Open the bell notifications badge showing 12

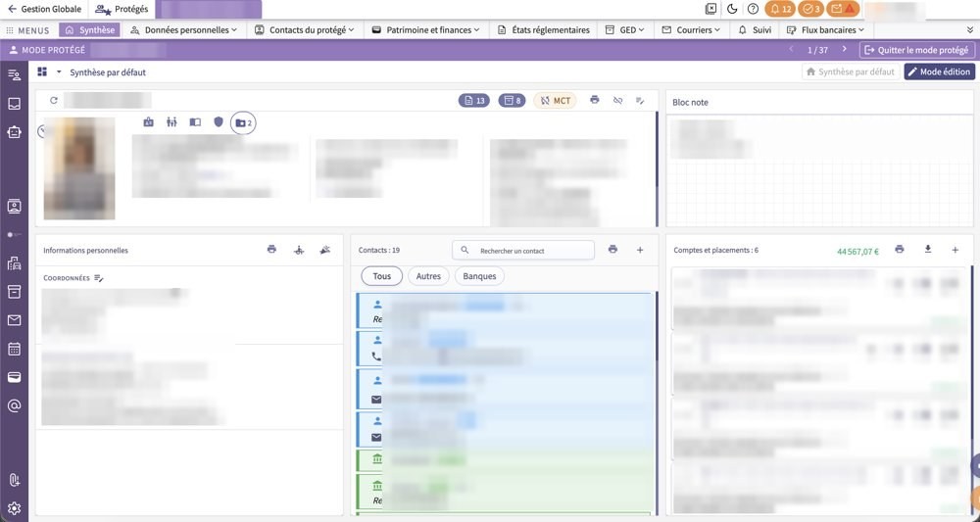[x=780, y=9]
